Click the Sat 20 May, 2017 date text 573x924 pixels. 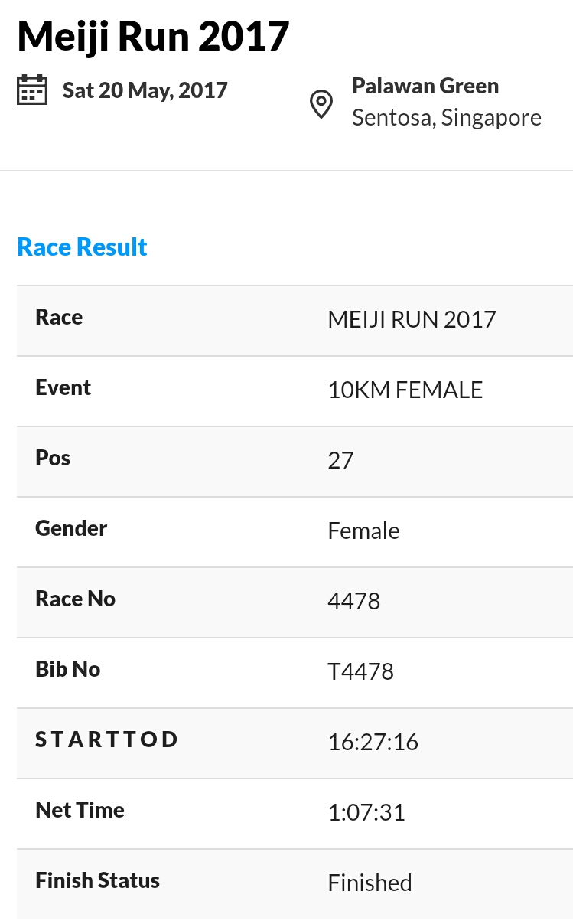point(145,90)
